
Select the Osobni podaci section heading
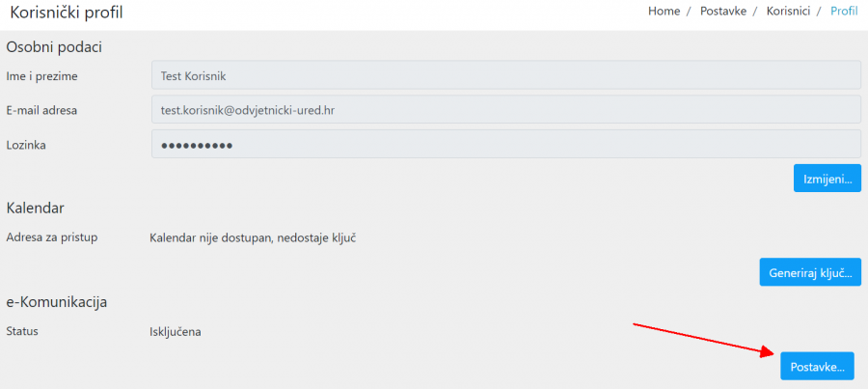pyautogui.click(x=54, y=47)
